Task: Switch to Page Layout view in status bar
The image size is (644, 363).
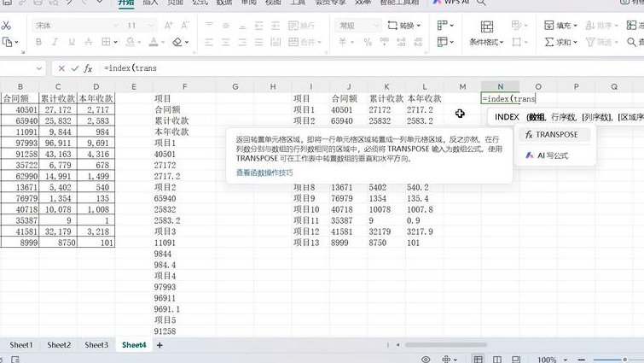Action: (x=497, y=360)
